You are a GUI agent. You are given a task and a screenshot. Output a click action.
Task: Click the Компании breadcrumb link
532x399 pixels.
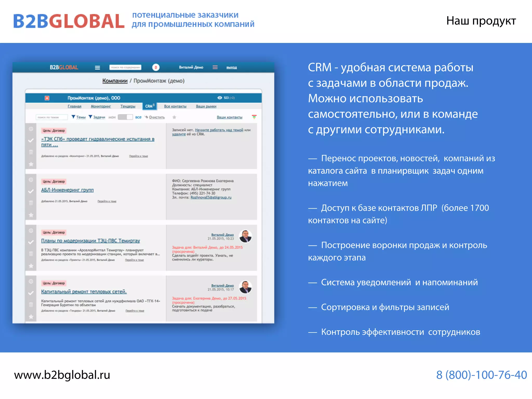(115, 81)
